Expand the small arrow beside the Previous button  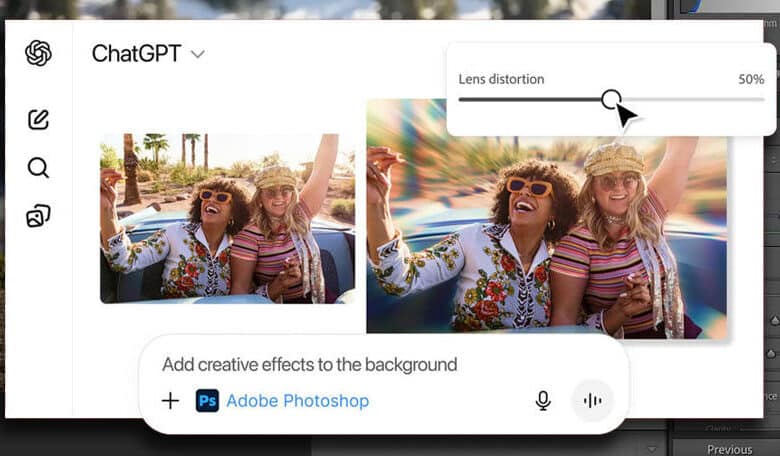click(654, 448)
